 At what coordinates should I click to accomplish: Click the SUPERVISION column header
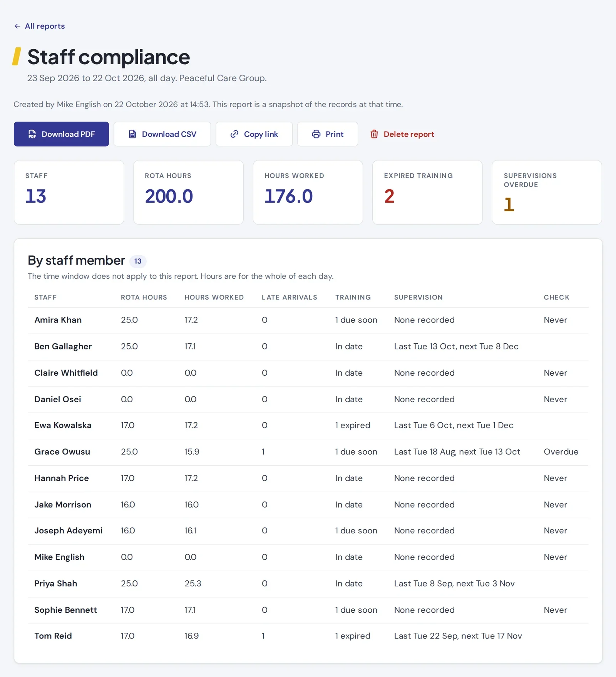[418, 297]
